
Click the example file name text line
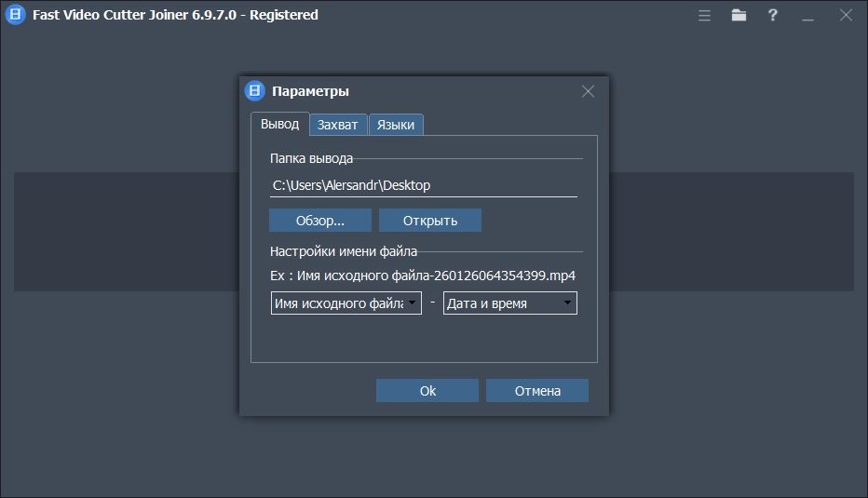[423, 276]
